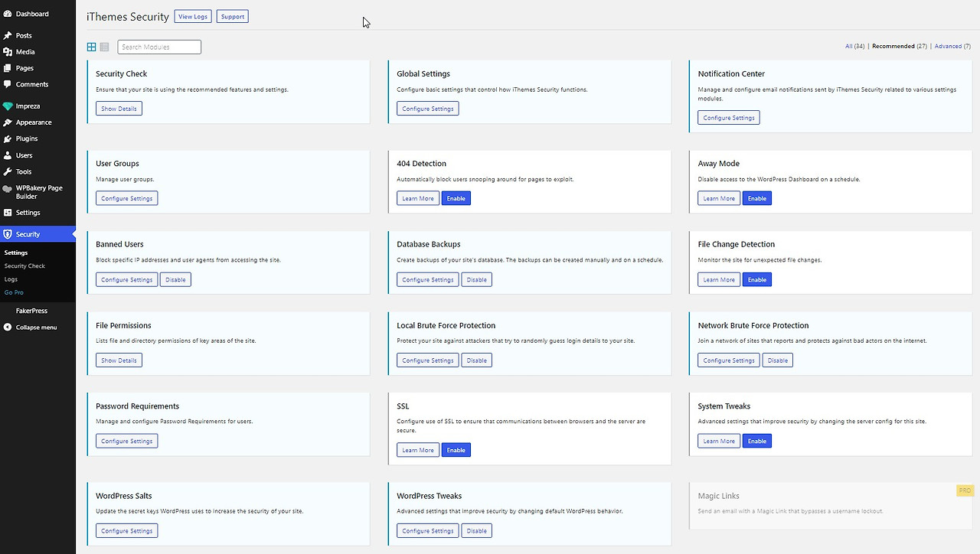Enable the 404 Detection module
This screenshot has width=980, height=554.
(x=456, y=198)
